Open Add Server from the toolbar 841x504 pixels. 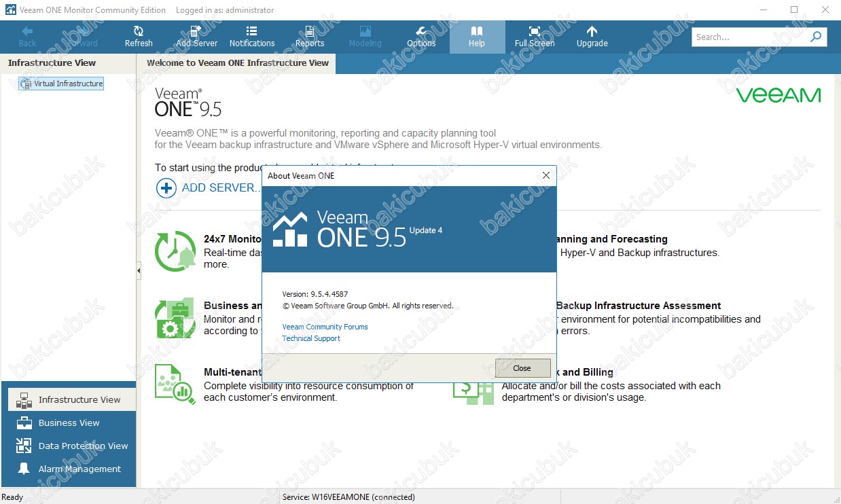pyautogui.click(x=196, y=37)
